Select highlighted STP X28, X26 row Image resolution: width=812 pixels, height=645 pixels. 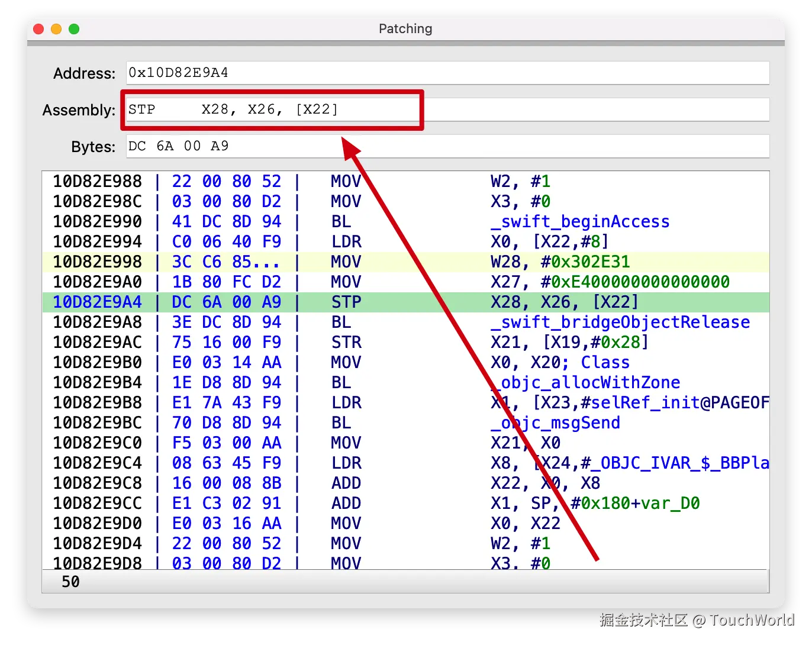click(x=405, y=302)
